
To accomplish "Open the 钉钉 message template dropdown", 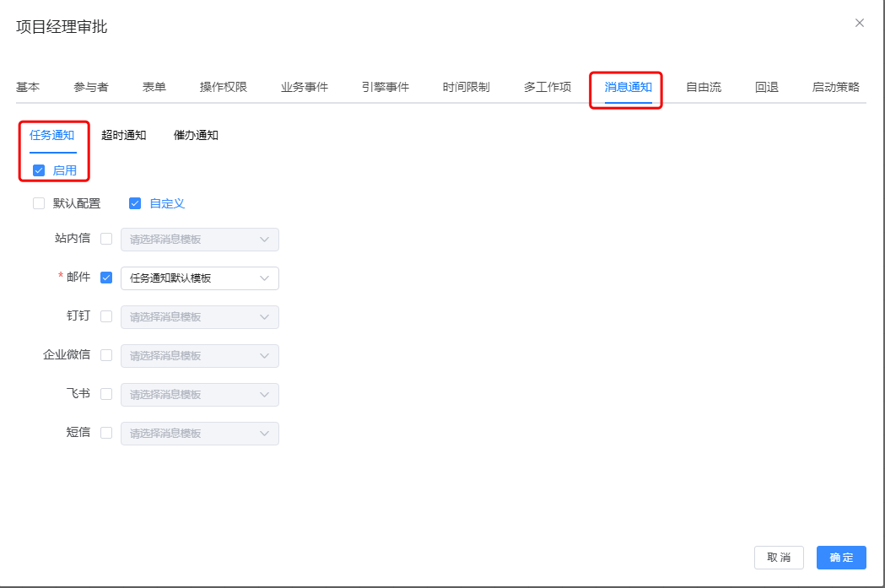I will coord(199,317).
